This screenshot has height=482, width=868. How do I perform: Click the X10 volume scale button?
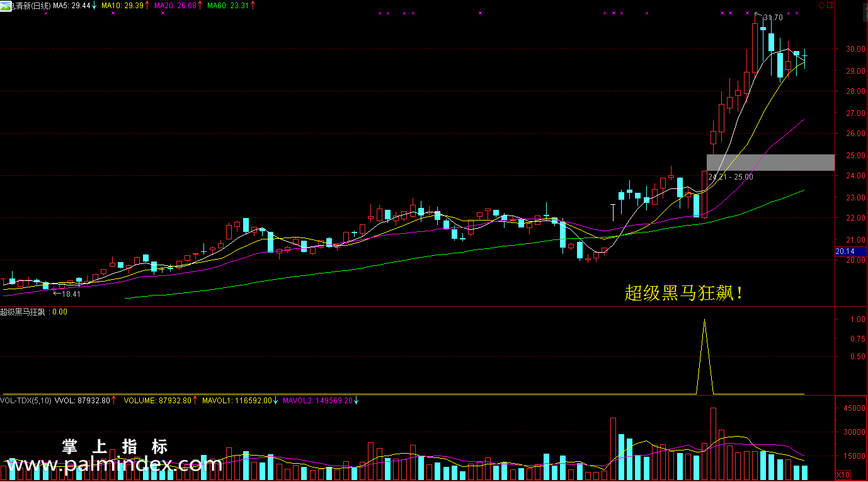[843, 474]
